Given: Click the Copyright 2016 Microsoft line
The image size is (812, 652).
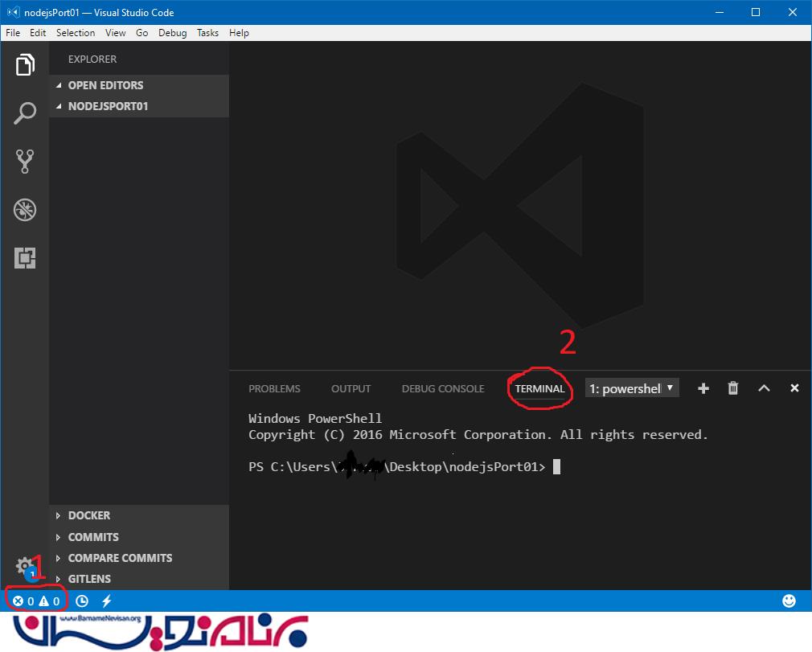Looking at the screenshot, I should (x=478, y=434).
